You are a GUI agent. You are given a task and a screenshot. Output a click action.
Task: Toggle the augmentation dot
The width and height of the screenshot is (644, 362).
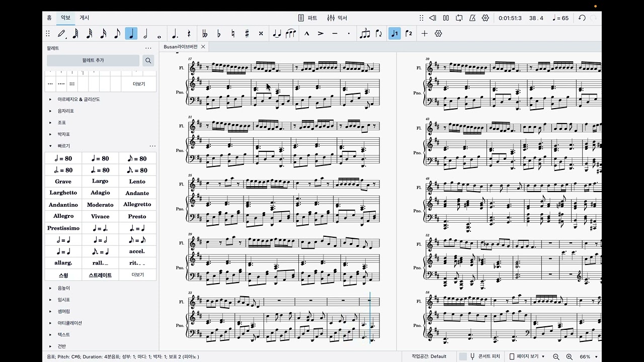(x=175, y=34)
